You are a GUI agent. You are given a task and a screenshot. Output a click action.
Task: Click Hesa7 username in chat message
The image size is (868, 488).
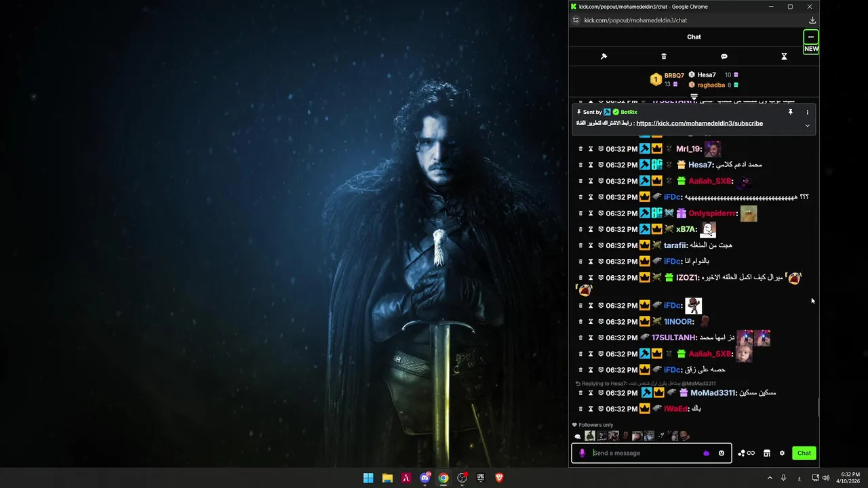pos(700,165)
